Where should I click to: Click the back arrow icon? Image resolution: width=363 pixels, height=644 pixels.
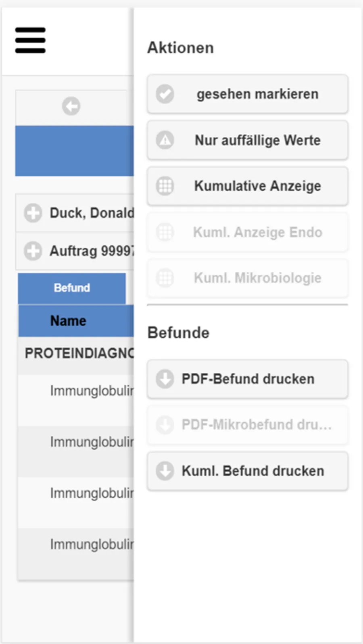(71, 106)
